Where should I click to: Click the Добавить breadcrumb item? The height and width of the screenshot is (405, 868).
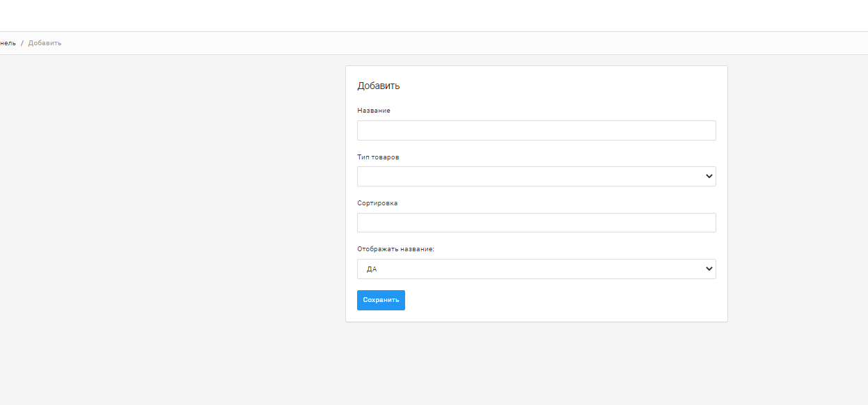coord(45,43)
